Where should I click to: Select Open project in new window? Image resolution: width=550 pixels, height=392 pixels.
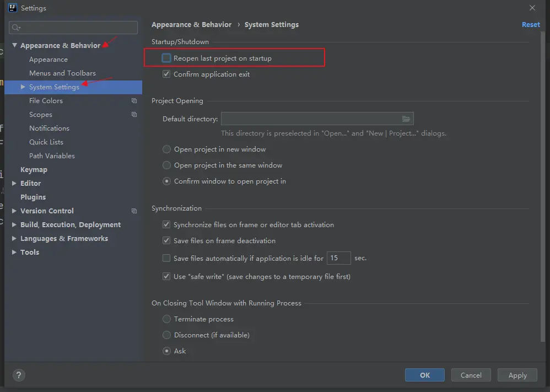pyautogui.click(x=166, y=149)
